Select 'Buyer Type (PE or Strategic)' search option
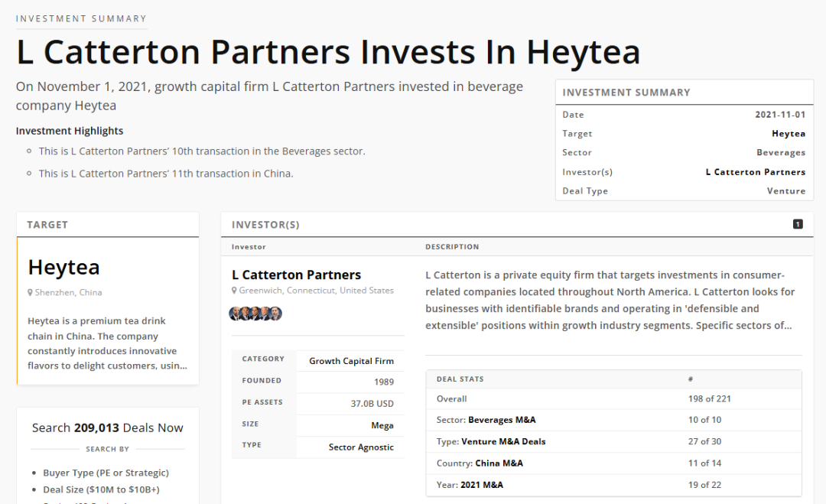 (x=106, y=473)
